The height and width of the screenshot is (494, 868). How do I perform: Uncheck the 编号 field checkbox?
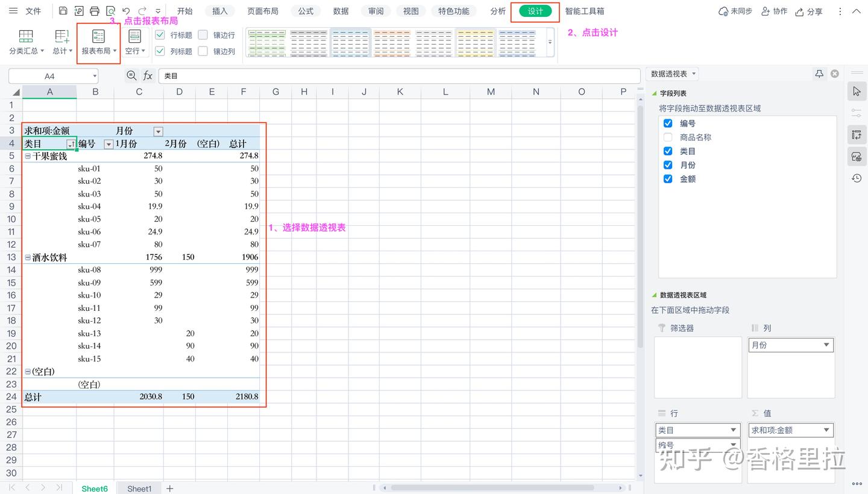point(668,123)
